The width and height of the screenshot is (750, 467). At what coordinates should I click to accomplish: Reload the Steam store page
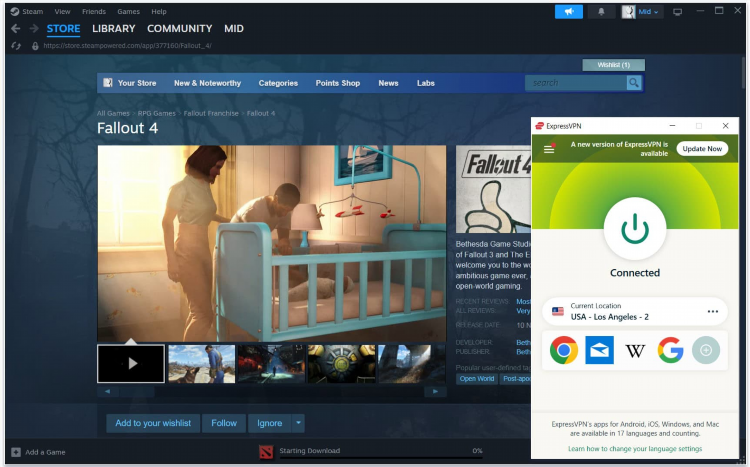(16, 46)
